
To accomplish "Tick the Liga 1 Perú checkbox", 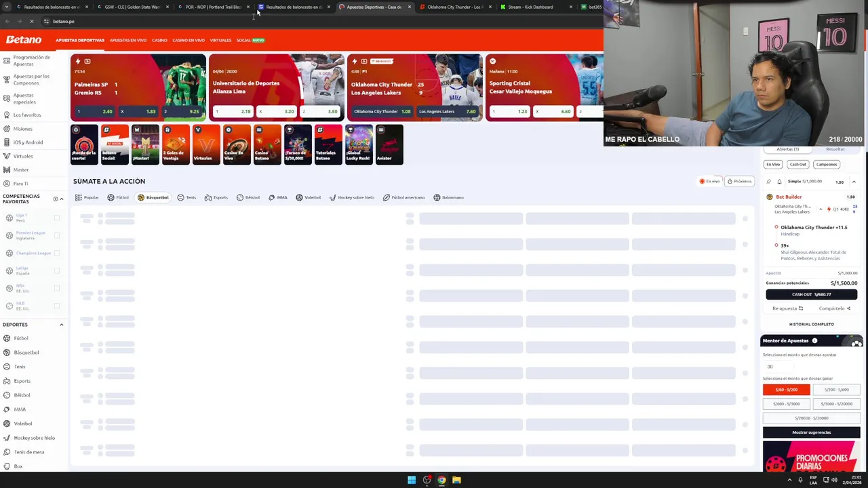I will [x=57, y=218].
